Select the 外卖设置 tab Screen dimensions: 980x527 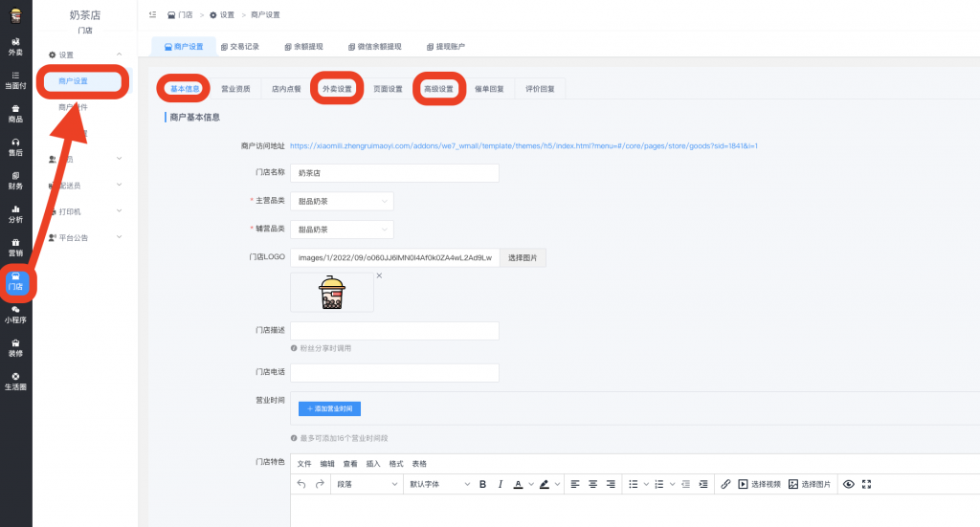pyautogui.click(x=336, y=89)
